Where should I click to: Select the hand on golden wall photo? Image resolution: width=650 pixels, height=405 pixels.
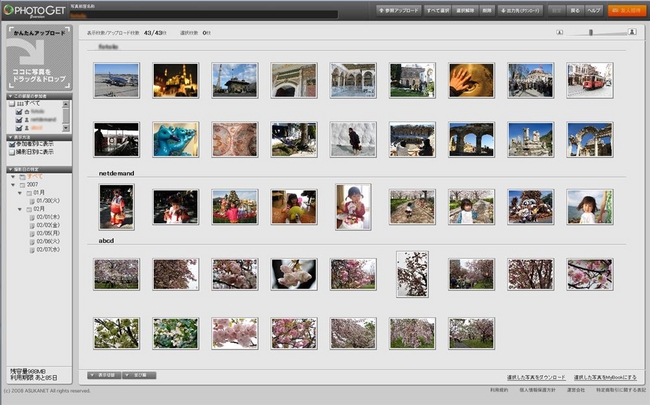[471, 80]
